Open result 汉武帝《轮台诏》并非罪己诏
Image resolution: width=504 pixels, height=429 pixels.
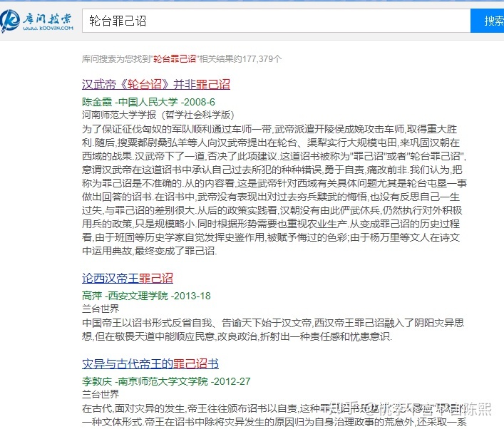[x=156, y=84]
